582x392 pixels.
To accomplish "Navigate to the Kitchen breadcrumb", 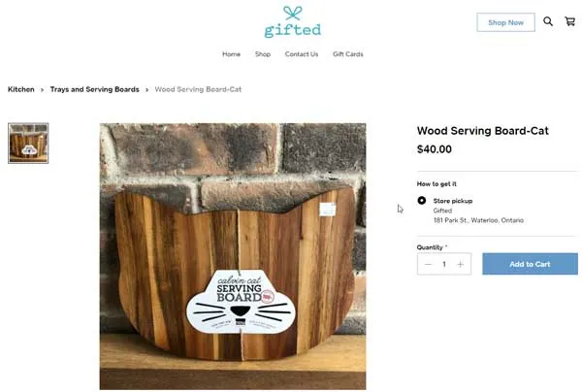I will [21, 89].
